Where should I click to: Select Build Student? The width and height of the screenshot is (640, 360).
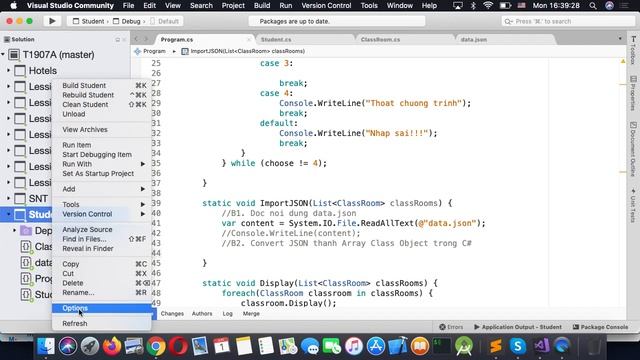102,85
